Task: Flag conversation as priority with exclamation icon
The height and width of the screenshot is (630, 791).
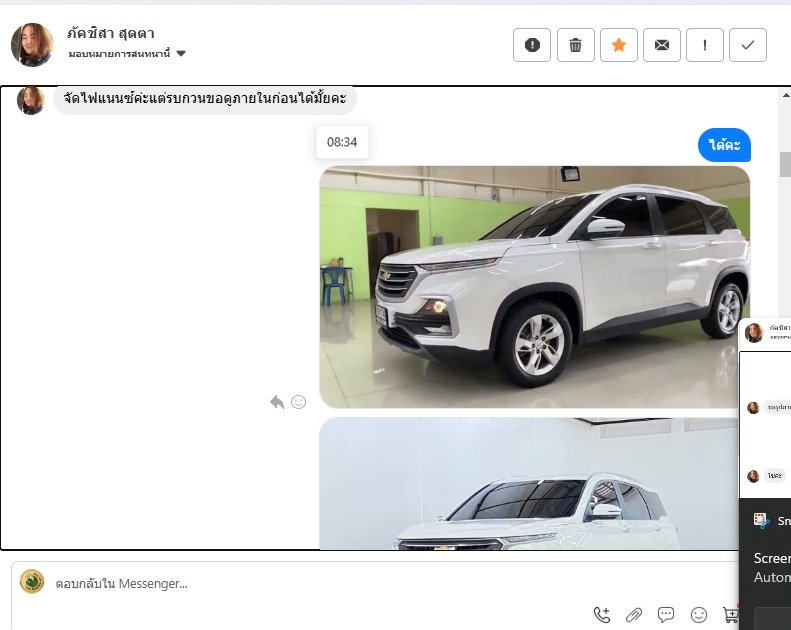Action: coord(705,45)
